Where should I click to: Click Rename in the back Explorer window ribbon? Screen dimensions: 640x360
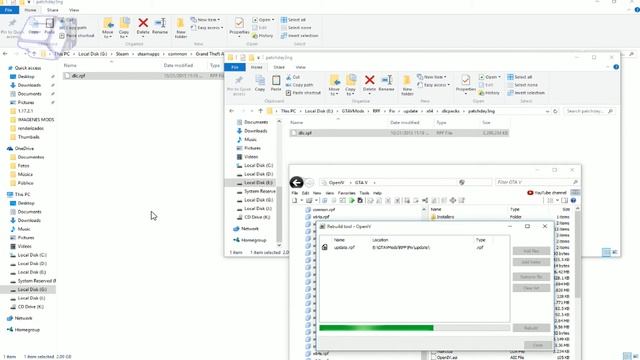click(160, 26)
